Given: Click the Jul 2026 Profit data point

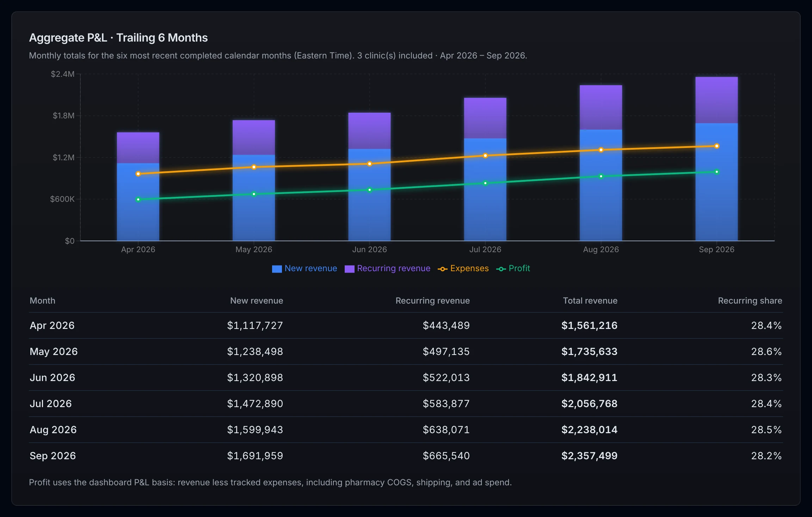Looking at the screenshot, I should click(485, 183).
